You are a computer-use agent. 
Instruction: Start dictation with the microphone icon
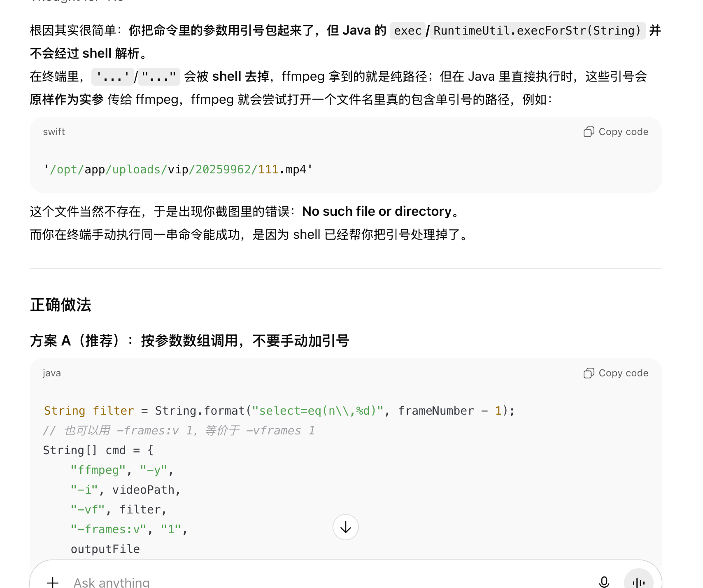click(604, 582)
